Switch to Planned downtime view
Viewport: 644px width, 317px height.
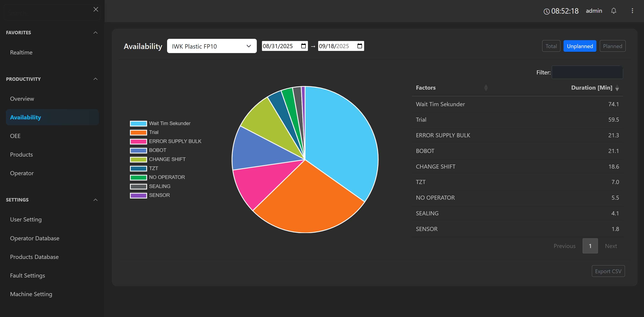[x=612, y=46]
